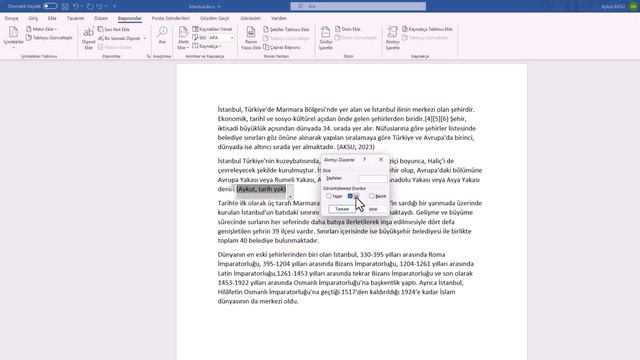This screenshot has width=640, height=360.
Task: Click Çapraz Başvuru cross-reference
Action: [x=282, y=47]
